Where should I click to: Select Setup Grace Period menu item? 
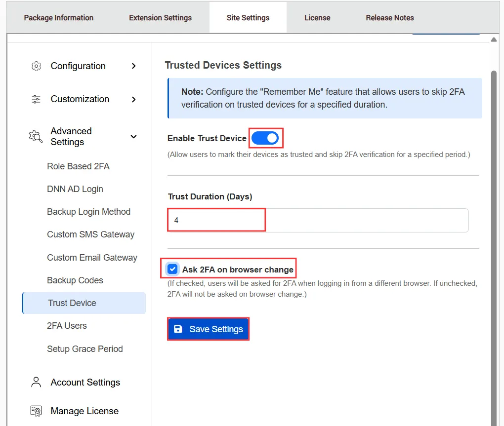[x=85, y=349]
